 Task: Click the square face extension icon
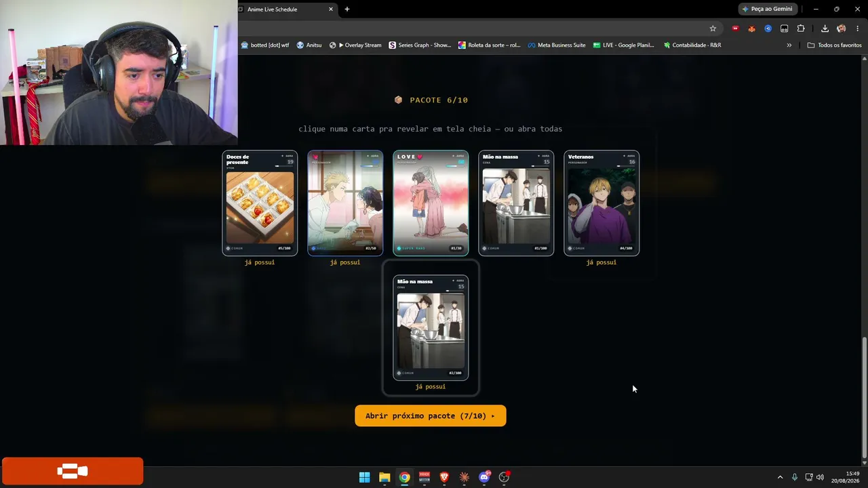[x=785, y=28]
